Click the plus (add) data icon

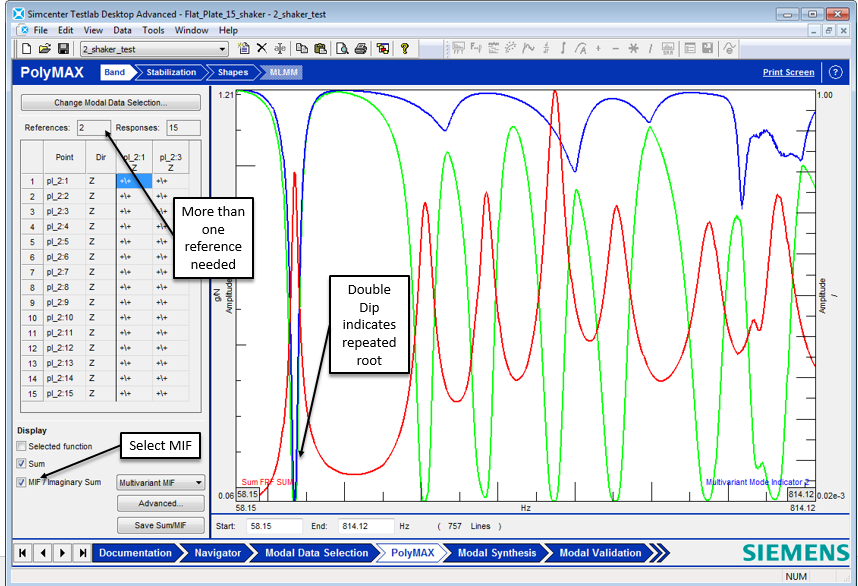598,49
